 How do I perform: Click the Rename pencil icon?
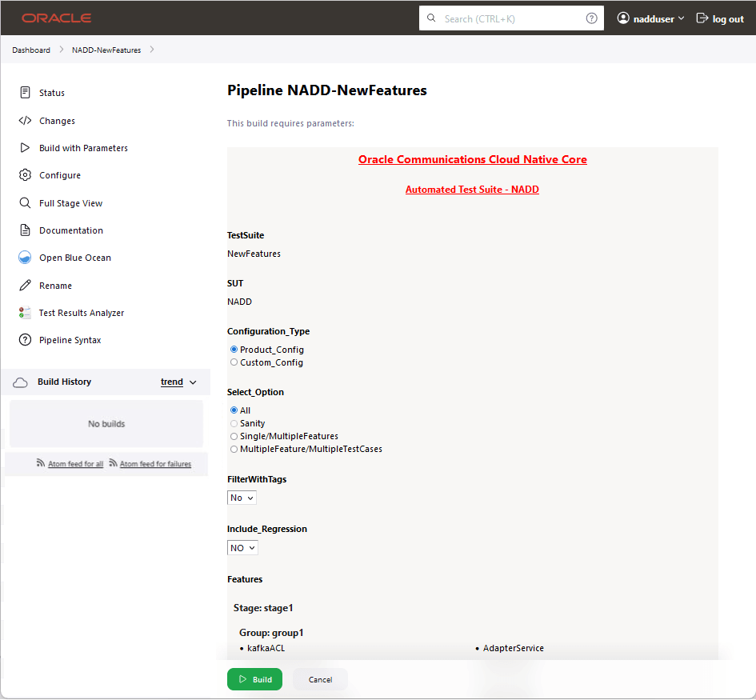25,286
